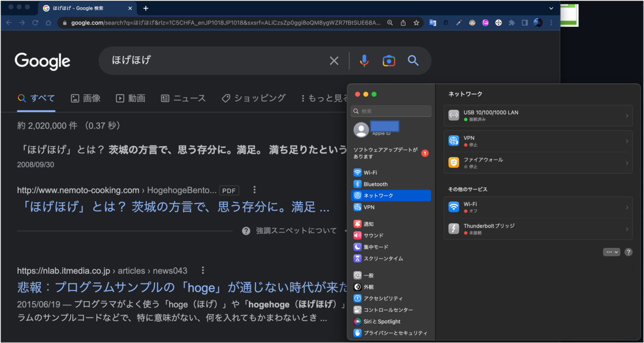Viewport: 644px width, 343px height.
Task: Search by image with Google Lens
Action: click(x=389, y=61)
